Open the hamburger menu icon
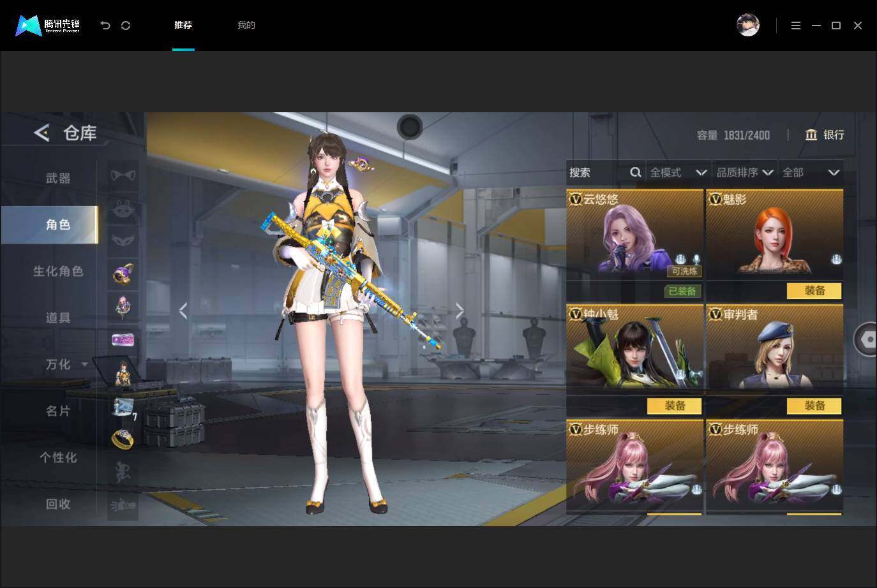This screenshot has height=588, width=877. 796,26
